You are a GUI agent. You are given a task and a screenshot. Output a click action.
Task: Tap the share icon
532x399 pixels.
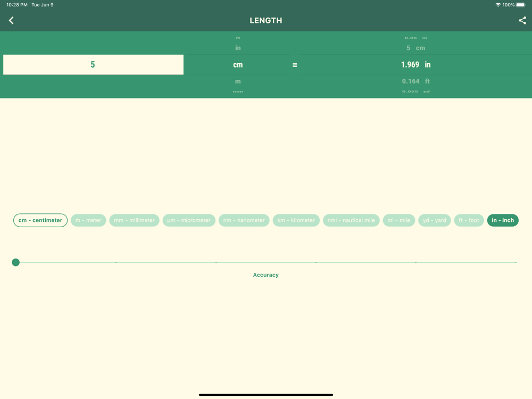point(522,20)
